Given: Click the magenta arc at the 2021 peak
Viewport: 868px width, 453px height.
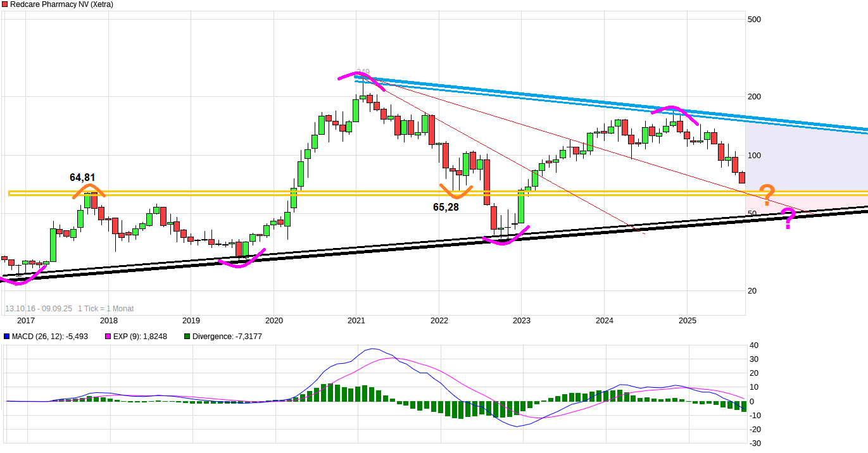Looking at the screenshot, I should (x=362, y=80).
